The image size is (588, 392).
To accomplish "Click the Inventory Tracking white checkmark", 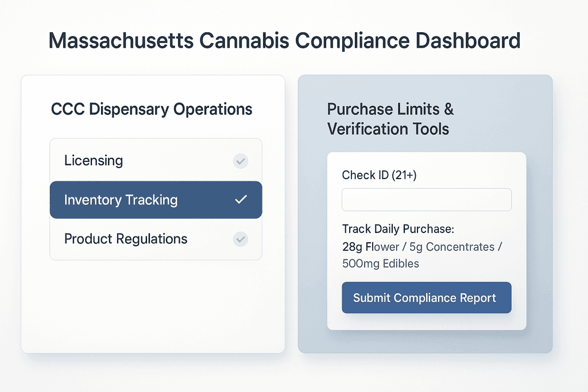I will pos(241,200).
